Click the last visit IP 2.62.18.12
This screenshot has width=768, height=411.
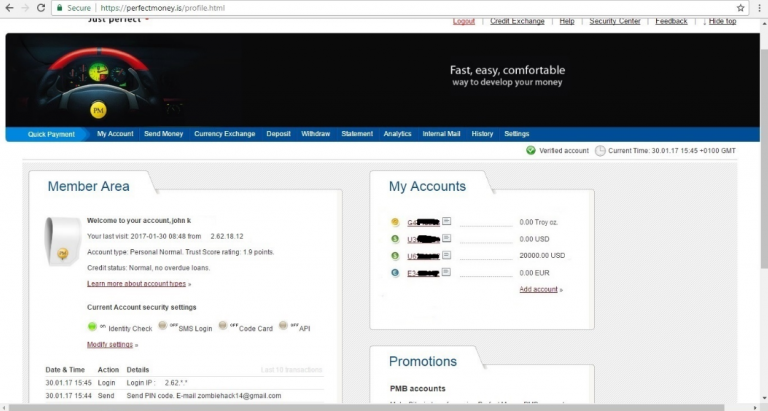[227, 236]
